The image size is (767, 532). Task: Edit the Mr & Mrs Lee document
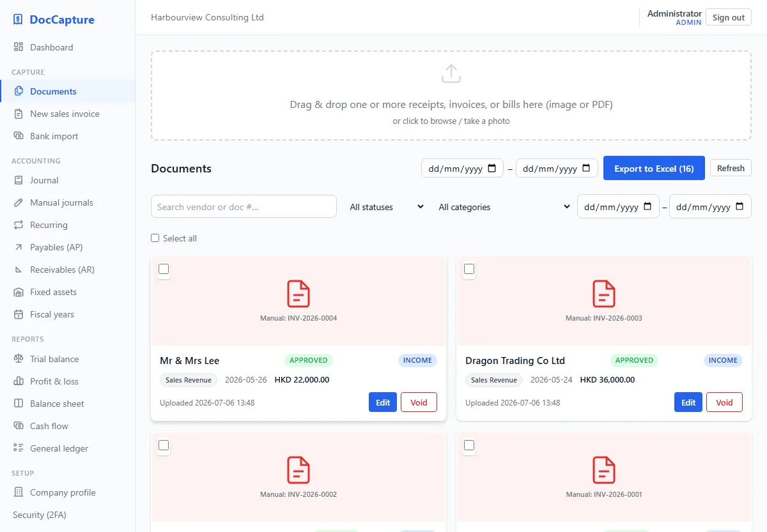coord(383,402)
